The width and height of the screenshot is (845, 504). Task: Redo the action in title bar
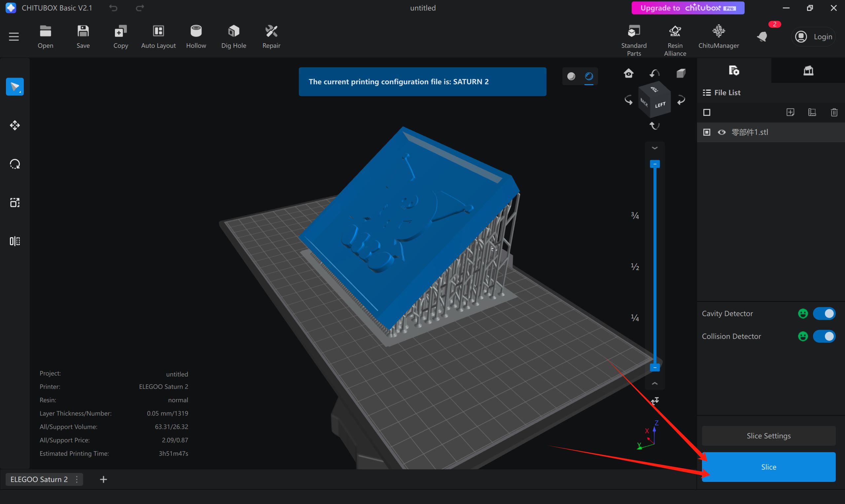140,8
